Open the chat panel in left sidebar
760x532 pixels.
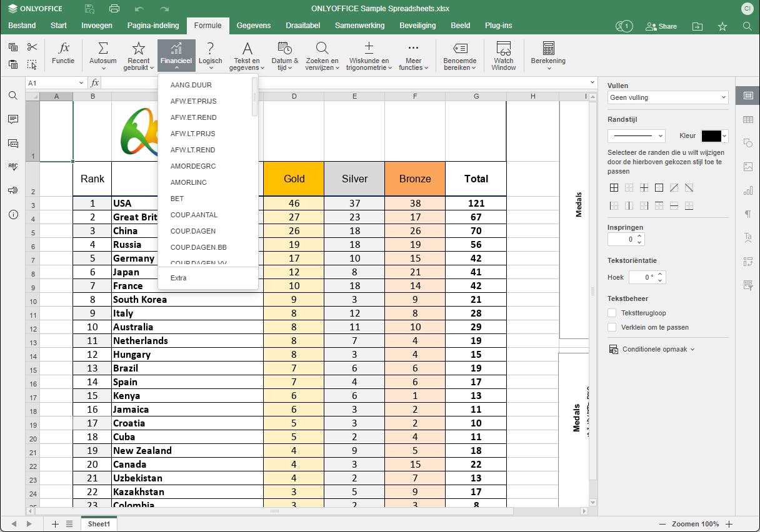(x=13, y=143)
